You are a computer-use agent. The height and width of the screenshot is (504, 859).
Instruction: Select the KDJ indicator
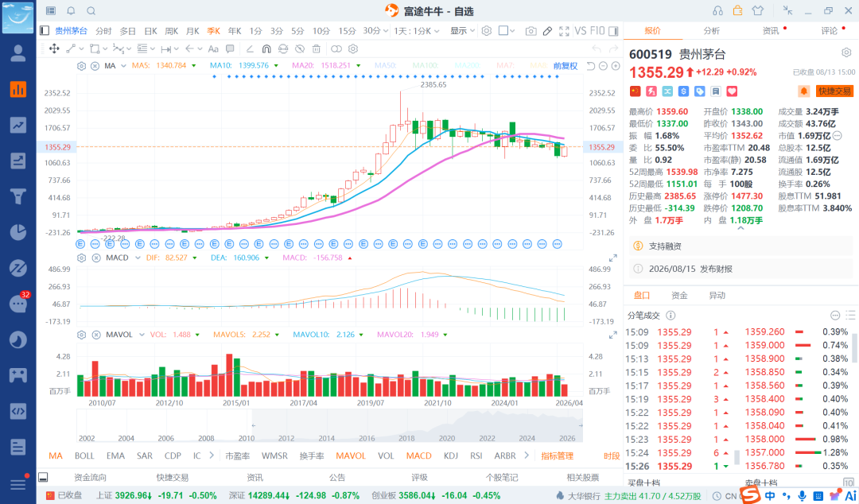click(x=451, y=456)
